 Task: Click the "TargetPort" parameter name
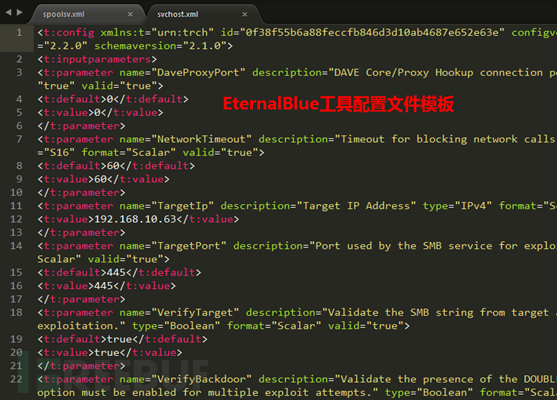(x=189, y=246)
